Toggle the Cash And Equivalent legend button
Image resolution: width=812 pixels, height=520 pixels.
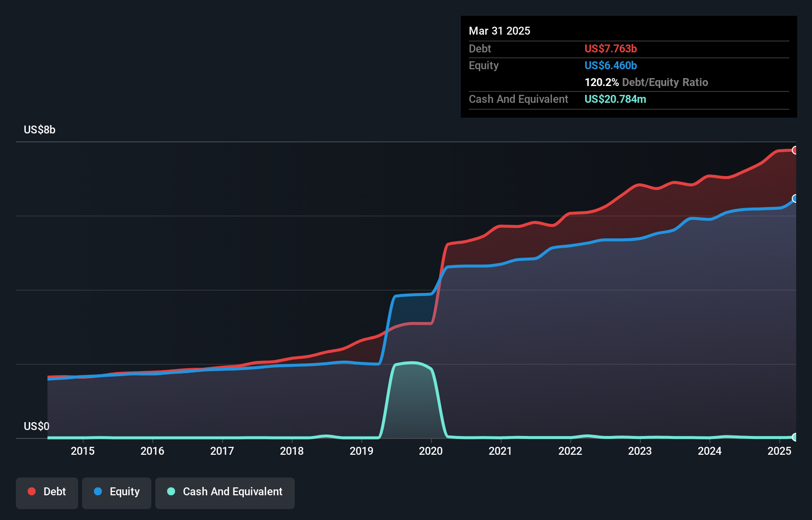(225, 493)
